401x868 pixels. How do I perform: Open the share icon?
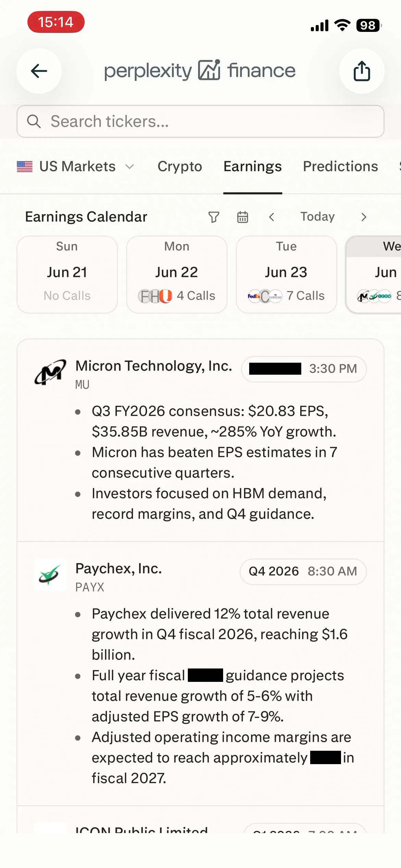pos(362,71)
